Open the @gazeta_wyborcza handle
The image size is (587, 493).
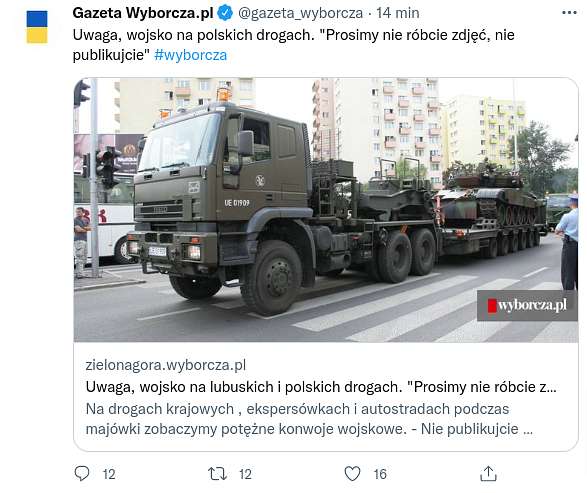click(x=300, y=13)
